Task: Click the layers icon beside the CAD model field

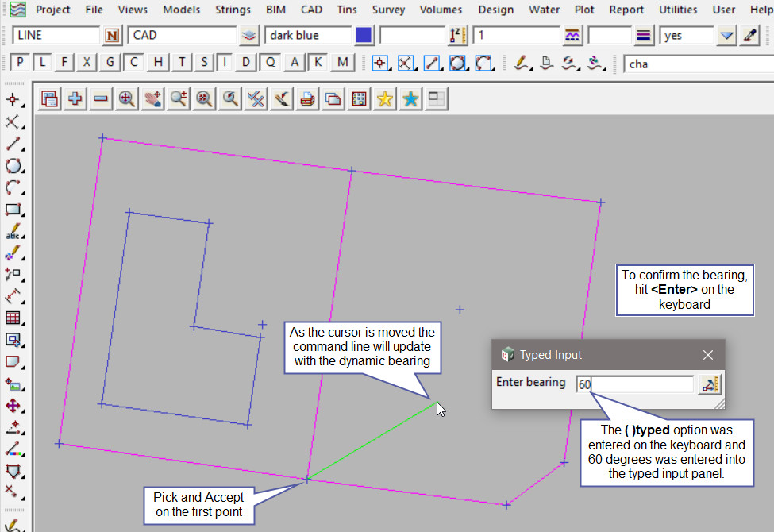Action: coord(250,36)
